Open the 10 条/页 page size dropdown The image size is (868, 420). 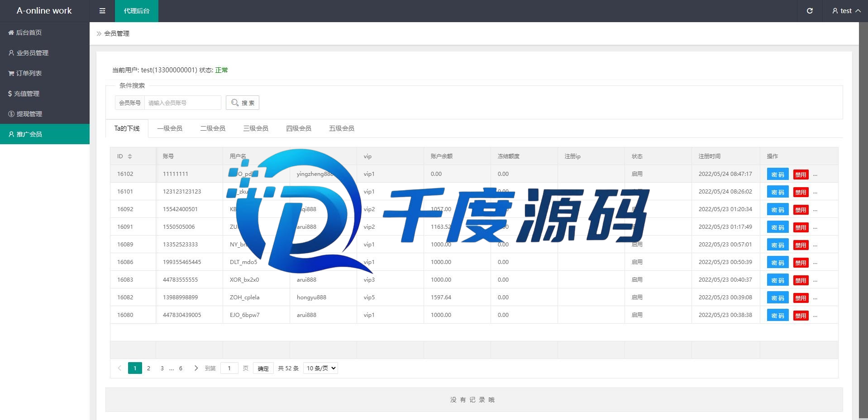320,368
